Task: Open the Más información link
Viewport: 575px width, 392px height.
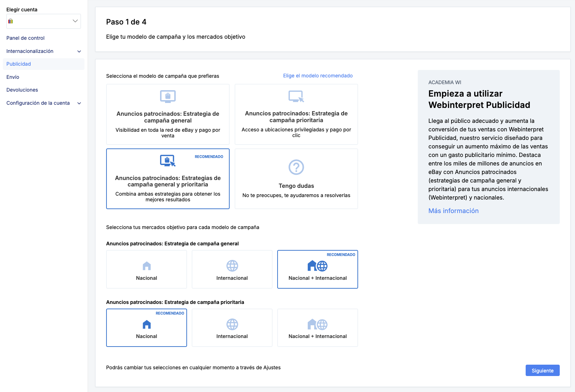Action: [453, 211]
